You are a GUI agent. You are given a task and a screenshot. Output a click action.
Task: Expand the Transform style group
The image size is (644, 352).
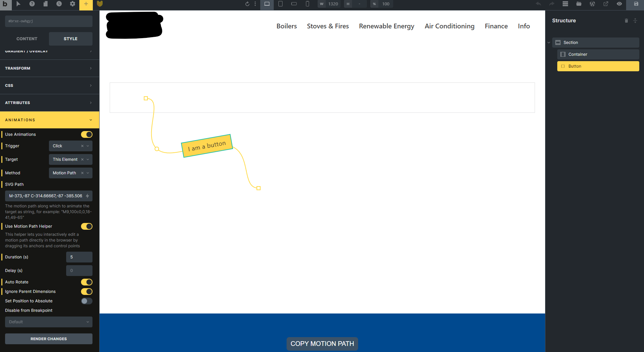(50, 68)
